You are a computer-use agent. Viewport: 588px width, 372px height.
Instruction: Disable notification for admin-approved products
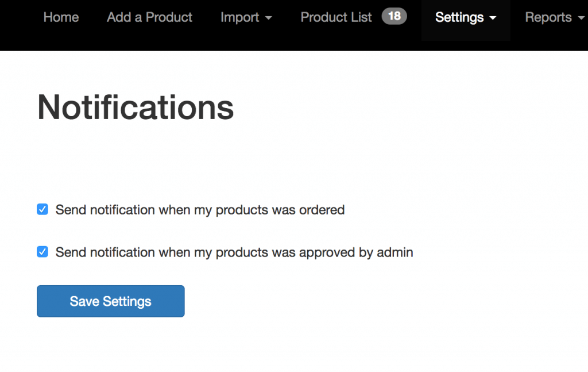click(x=42, y=252)
